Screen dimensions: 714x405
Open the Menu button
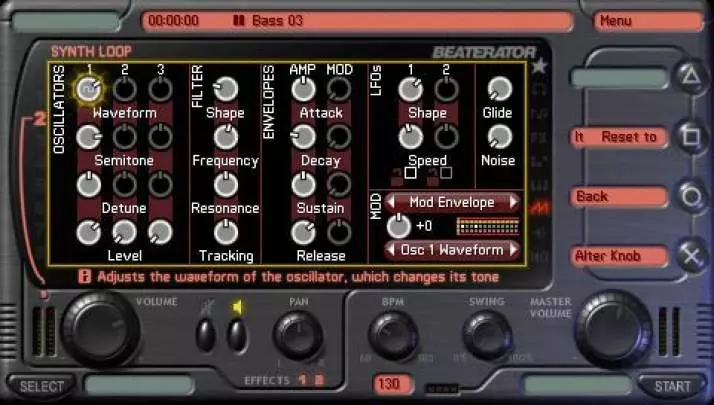648,21
